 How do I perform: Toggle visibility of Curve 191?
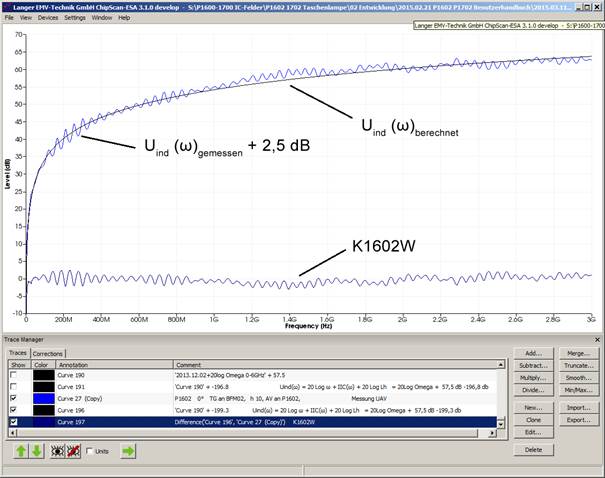coord(14,386)
